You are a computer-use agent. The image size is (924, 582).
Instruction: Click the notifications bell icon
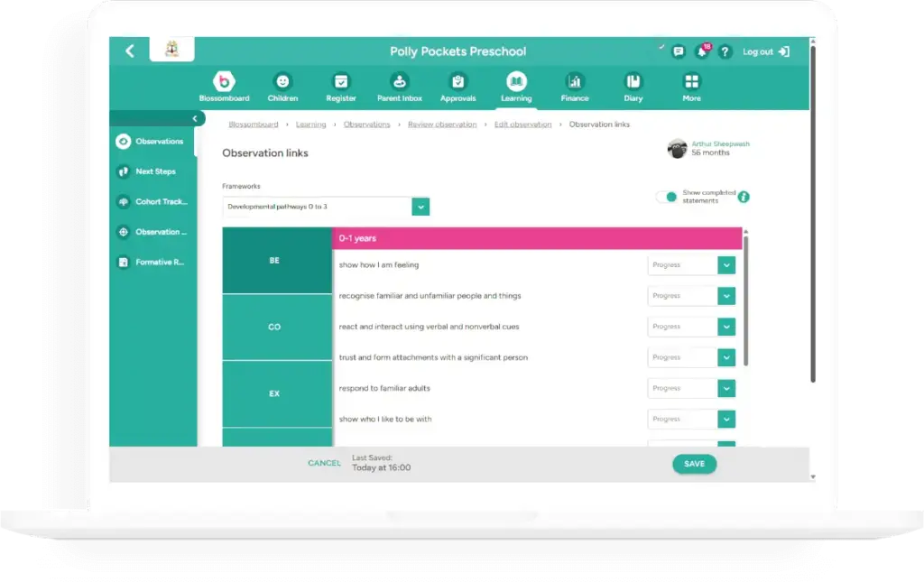701,52
